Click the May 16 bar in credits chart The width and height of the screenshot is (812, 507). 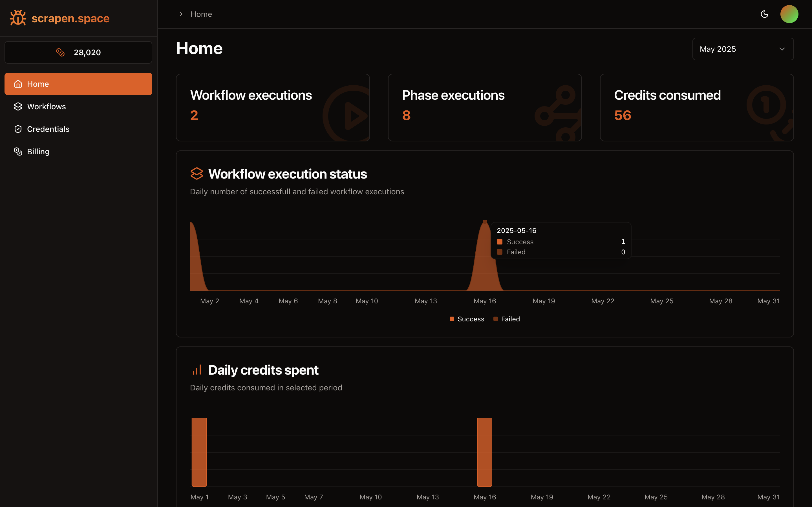(x=484, y=452)
